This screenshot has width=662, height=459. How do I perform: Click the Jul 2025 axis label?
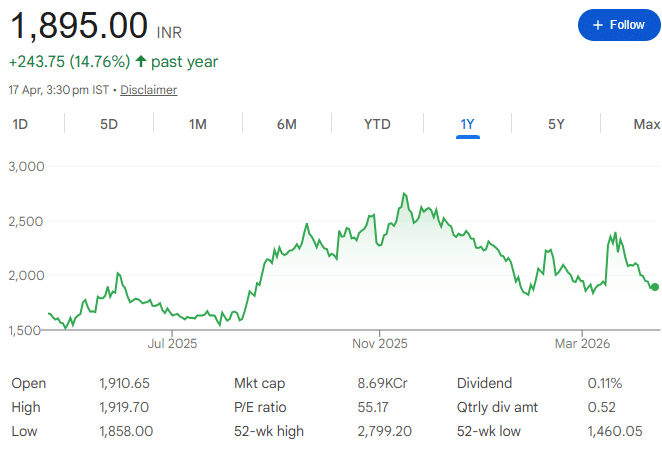point(172,343)
